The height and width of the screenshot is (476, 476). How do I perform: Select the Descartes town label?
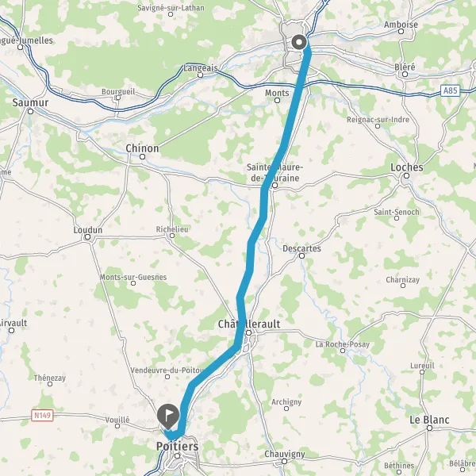(301, 248)
